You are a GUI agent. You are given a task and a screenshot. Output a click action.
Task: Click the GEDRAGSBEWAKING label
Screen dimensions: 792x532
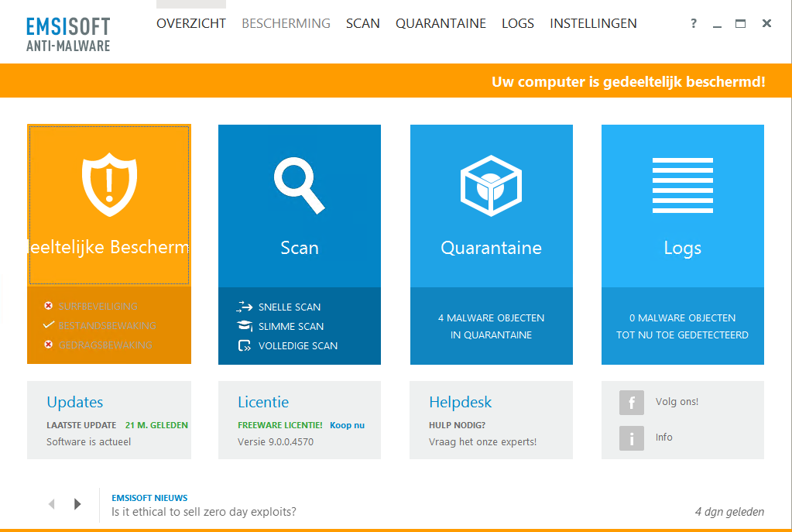(105, 345)
